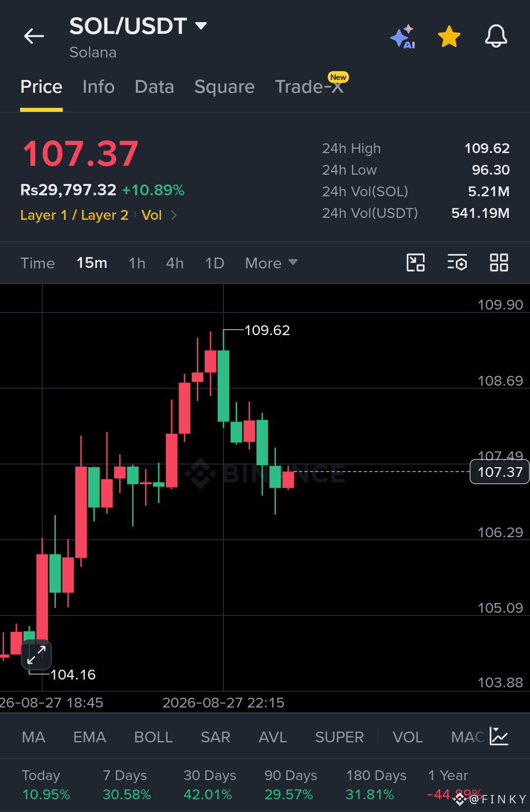Click the 24h Vol(SOL) value 5.21M
This screenshot has height=812, width=530.
[489, 191]
